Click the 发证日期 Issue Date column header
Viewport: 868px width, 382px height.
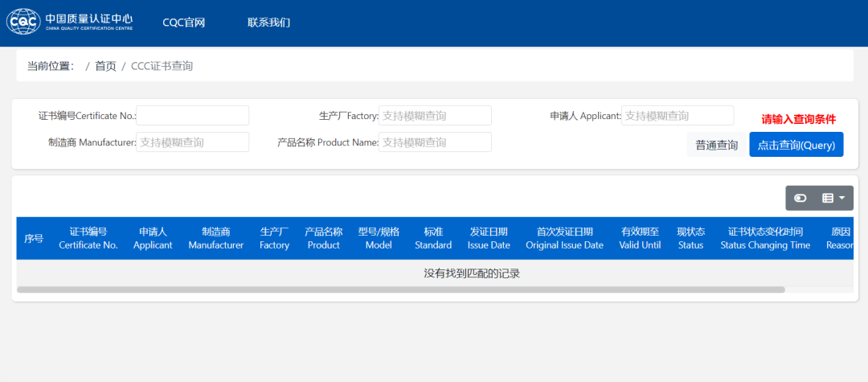[x=489, y=239]
